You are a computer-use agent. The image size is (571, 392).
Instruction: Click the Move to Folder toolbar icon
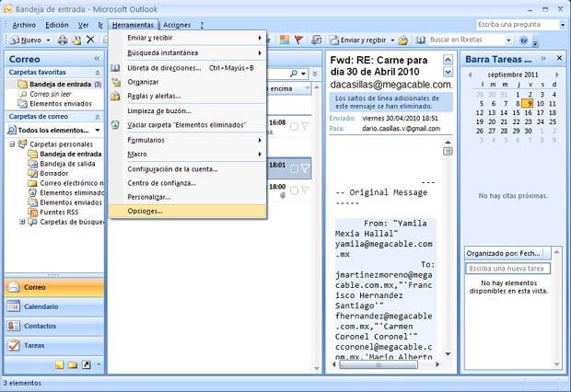click(x=76, y=40)
